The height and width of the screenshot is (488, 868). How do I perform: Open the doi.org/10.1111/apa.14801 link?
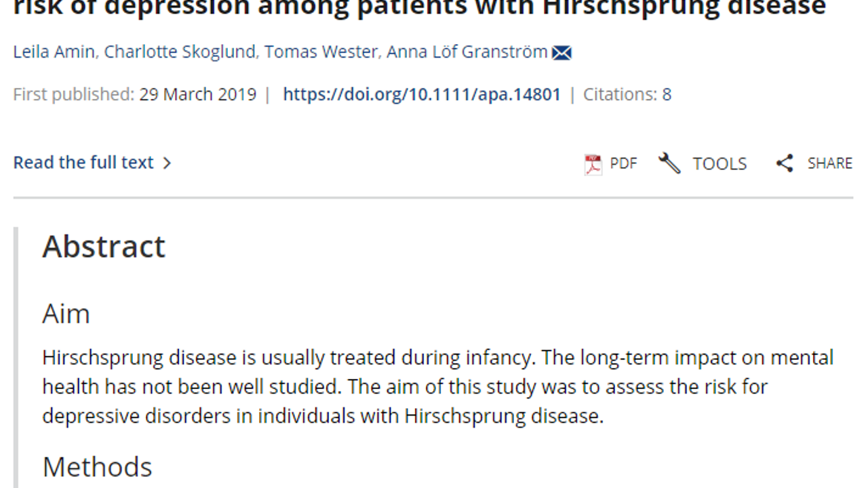coord(422,94)
